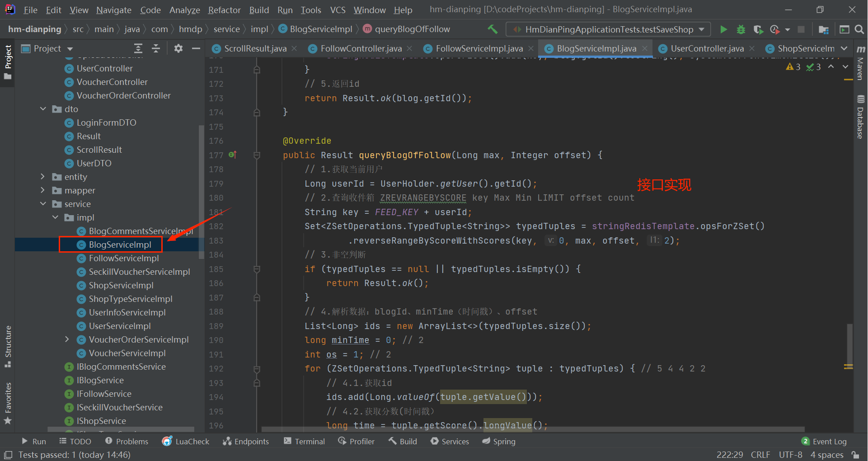Open the Favorites tool window
The width and height of the screenshot is (868, 461).
coord(8,403)
